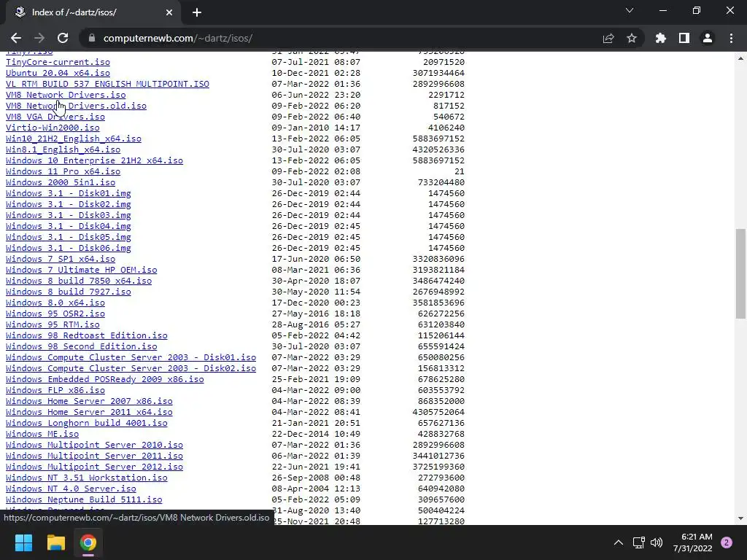
Task: Bookmark this page with star icon
Action: tap(632, 38)
